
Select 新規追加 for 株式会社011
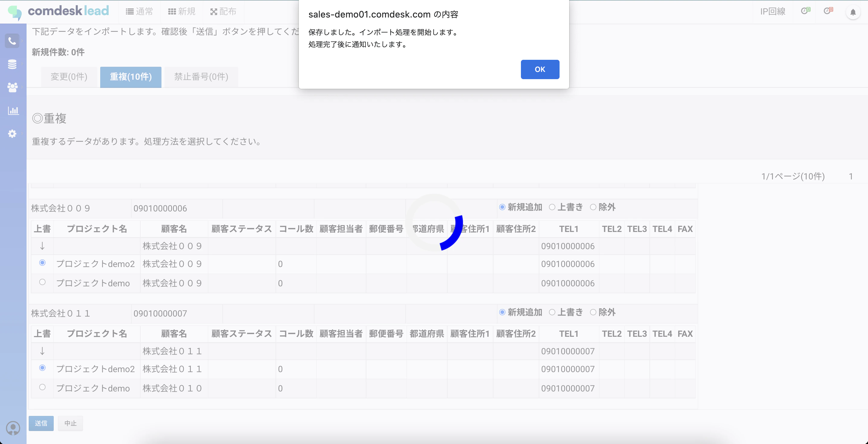(502, 312)
